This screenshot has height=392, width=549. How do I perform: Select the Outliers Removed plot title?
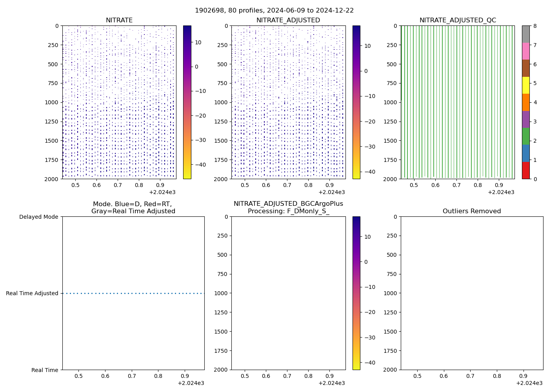[472, 211]
